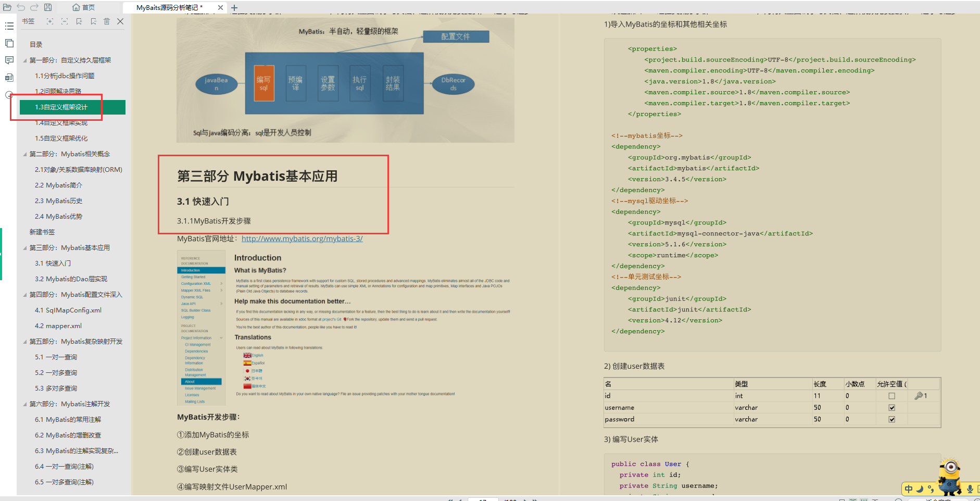
Task: Collapse the 第一部分：自定义持久层框架 tree node
Action: point(25,60)
